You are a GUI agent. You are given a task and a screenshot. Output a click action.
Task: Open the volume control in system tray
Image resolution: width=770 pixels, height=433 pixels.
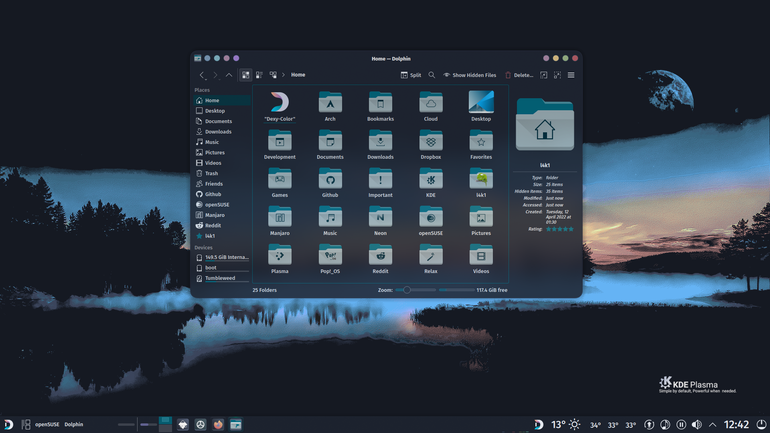(x=696, y=425)
